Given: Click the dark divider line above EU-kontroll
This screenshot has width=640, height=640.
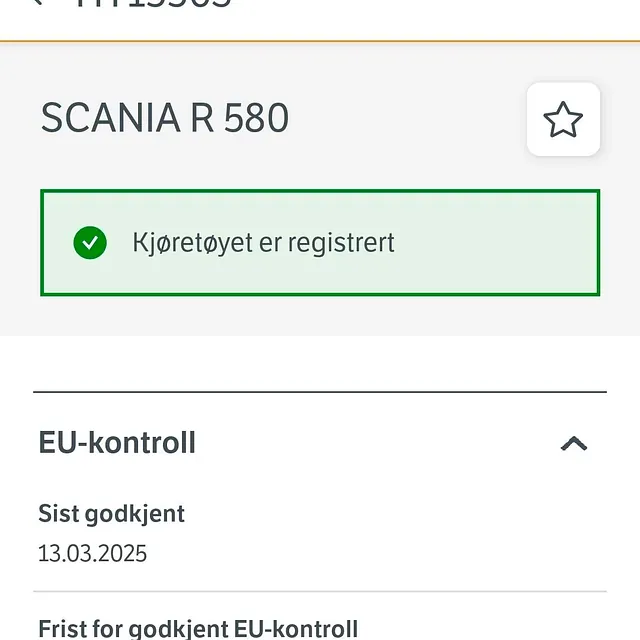Looking at the screenshot, I should [320, 392].
